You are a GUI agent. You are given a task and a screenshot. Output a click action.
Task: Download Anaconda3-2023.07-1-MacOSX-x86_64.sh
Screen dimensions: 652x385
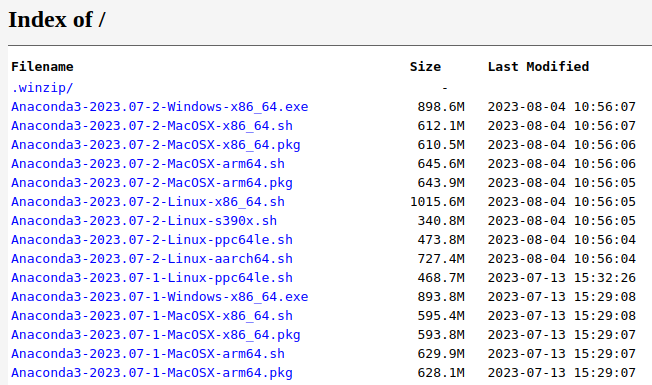click(152, 316)
